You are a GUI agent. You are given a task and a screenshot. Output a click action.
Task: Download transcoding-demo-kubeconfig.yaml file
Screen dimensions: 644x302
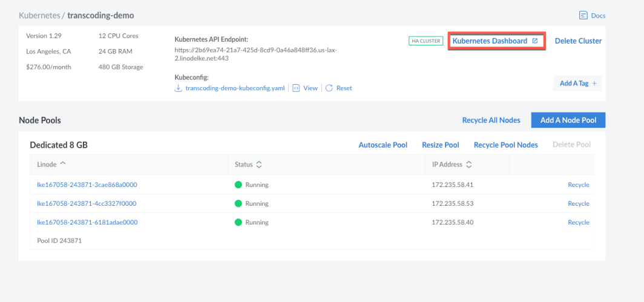pos(235,88)
